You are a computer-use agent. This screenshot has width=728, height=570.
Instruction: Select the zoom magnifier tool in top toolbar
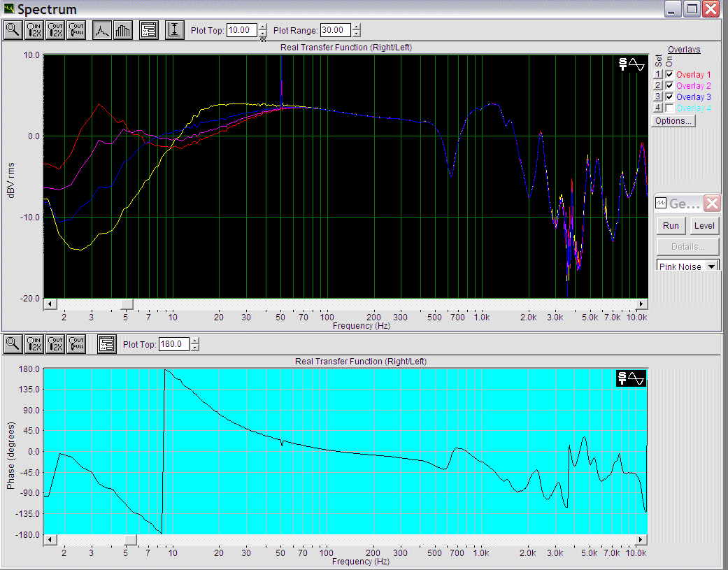point(13,30)
